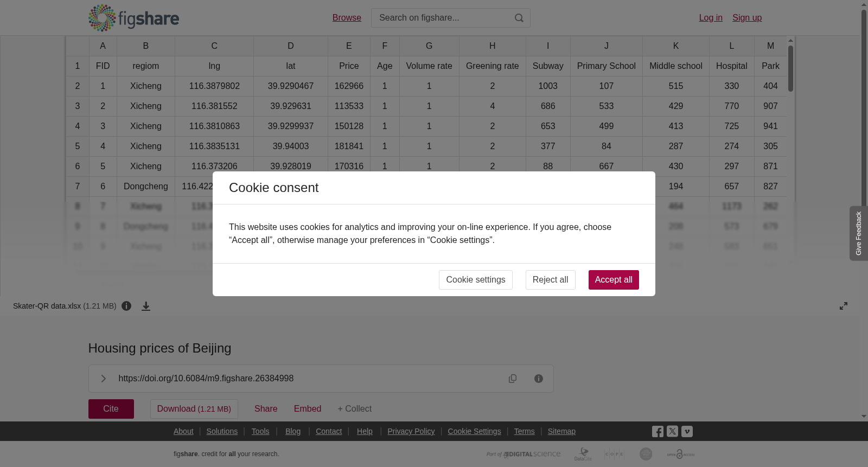Select column C header
Image resolution: width=868 pixels, height=467 pixels.
pos(214,46)
